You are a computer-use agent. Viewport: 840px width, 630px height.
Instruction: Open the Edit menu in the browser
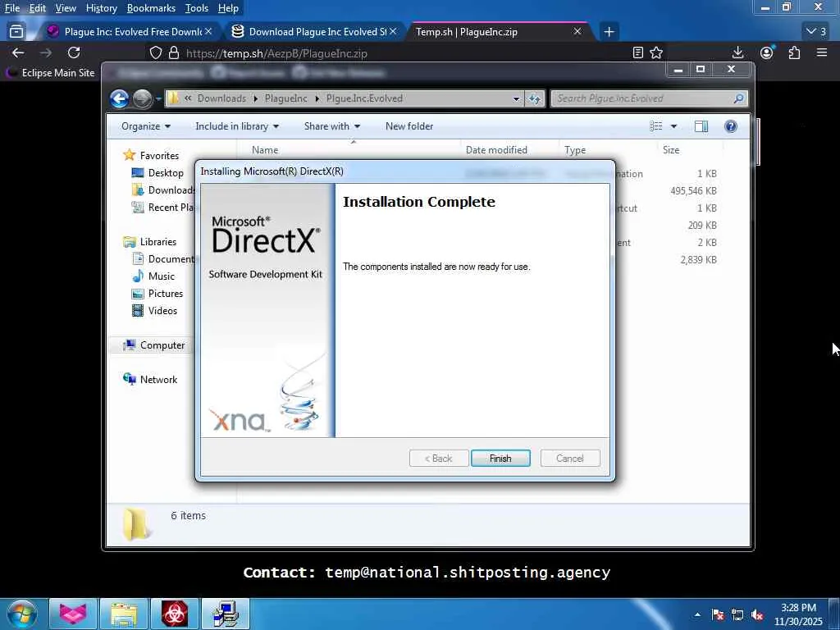click(x=37, y=8)
